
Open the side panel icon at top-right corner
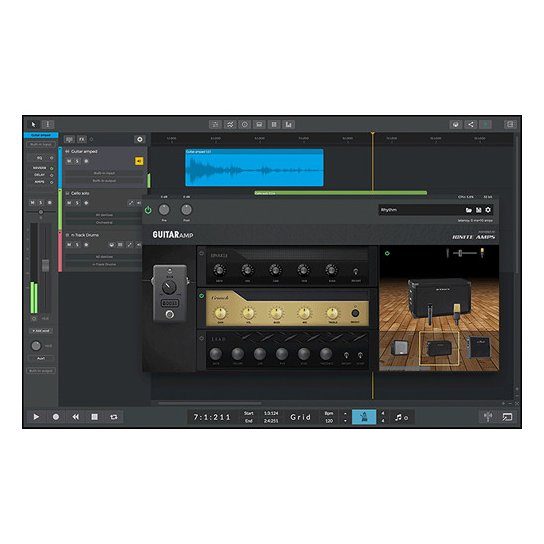pos(510,125)
